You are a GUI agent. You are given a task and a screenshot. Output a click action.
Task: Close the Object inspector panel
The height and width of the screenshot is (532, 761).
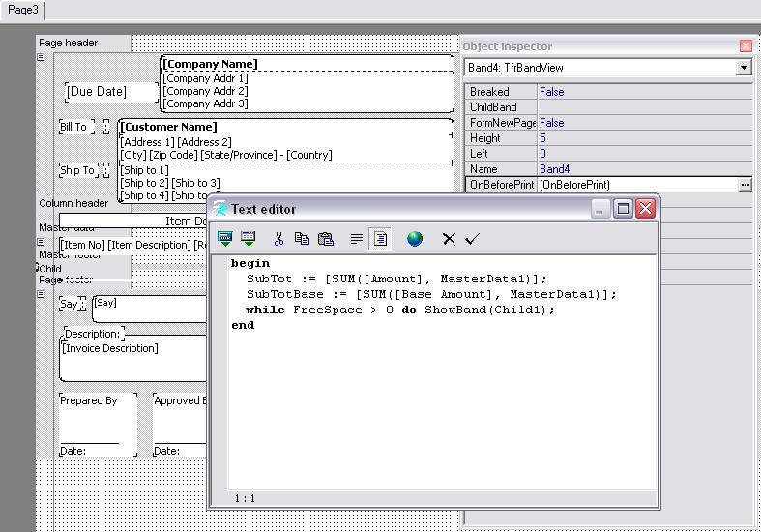[746, 45]
